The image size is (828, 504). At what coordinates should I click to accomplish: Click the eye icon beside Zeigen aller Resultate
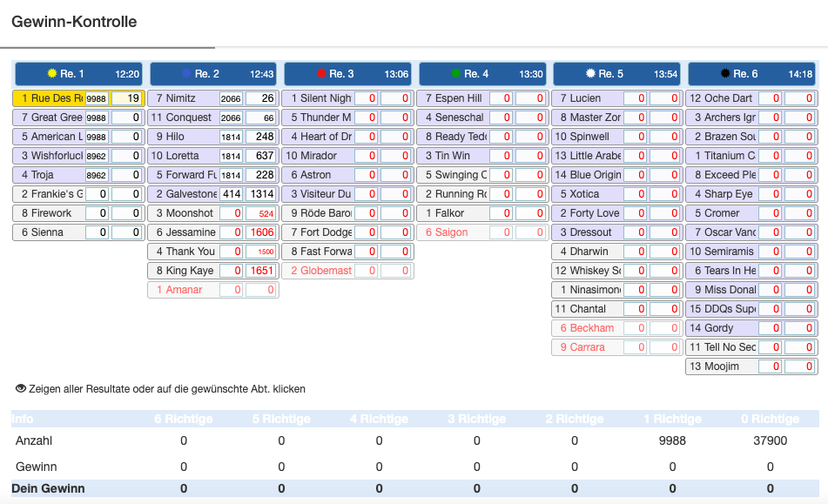pos(21,388)
